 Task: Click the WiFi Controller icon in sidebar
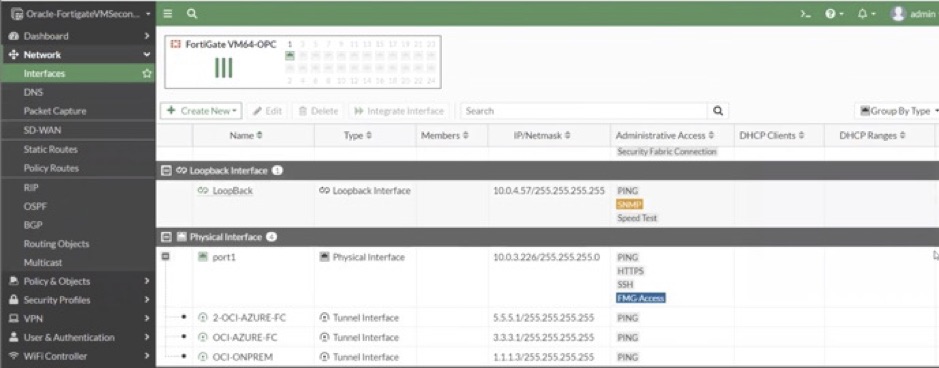[x=13, y=356]
